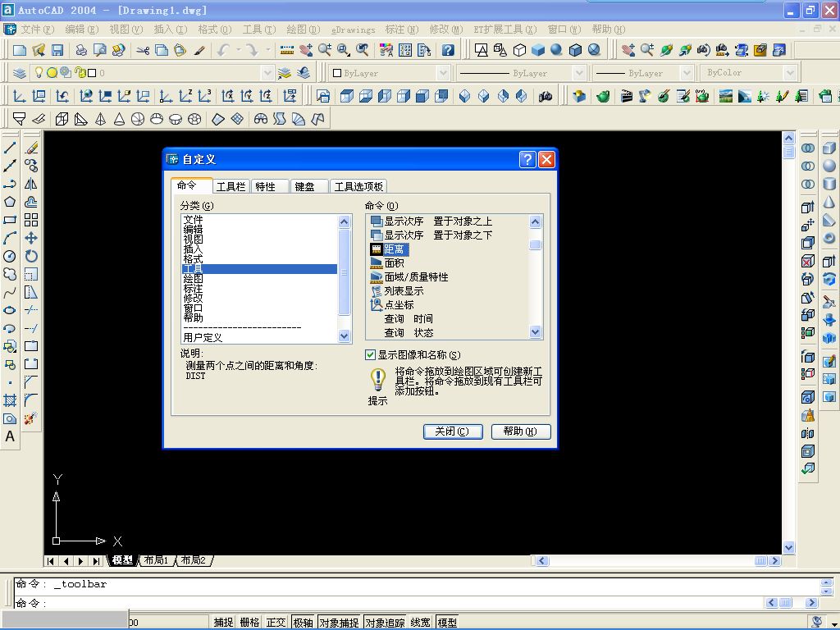Screen dimensions: 840x630
Task: Open the ByLayer linetype dropdown
Action: [578, 73]
